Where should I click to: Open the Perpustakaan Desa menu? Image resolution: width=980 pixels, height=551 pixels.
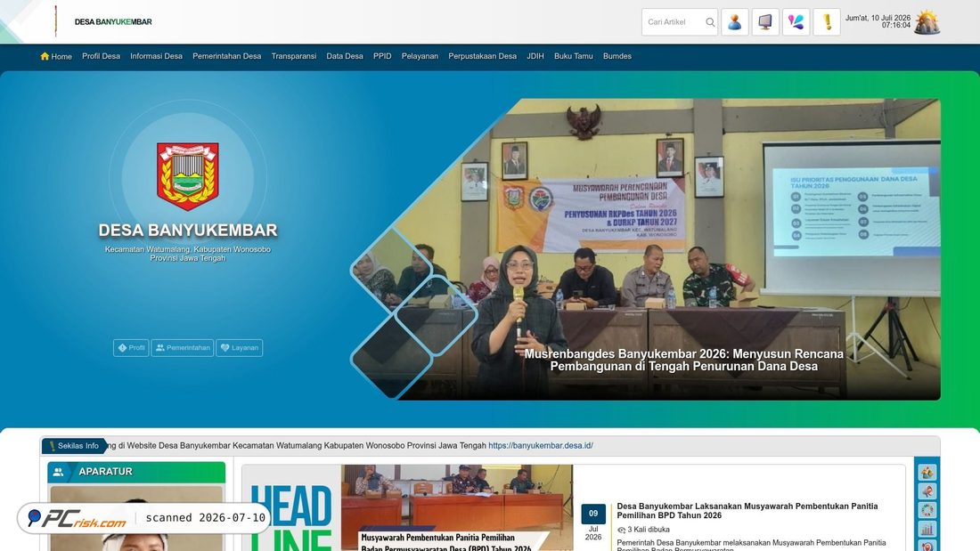coord(483,56)
